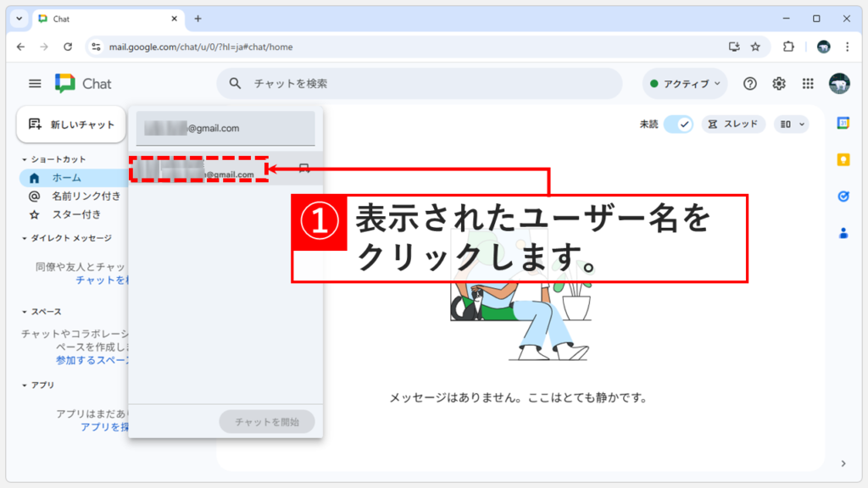Open Google Contacts from the right side panel
The width and height of the screenshot is (868, 488).
pyautogui.click(x=843, y=231)
